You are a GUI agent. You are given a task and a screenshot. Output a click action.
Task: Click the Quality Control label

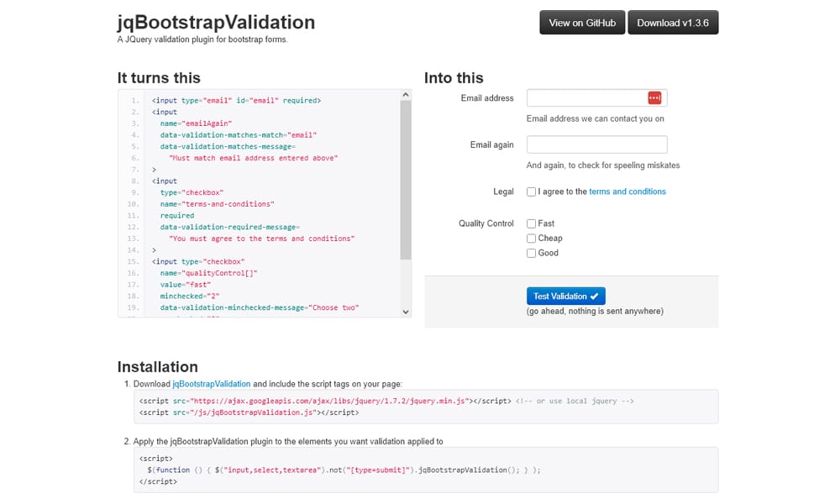pyautogui.click(x=486, y=223)
